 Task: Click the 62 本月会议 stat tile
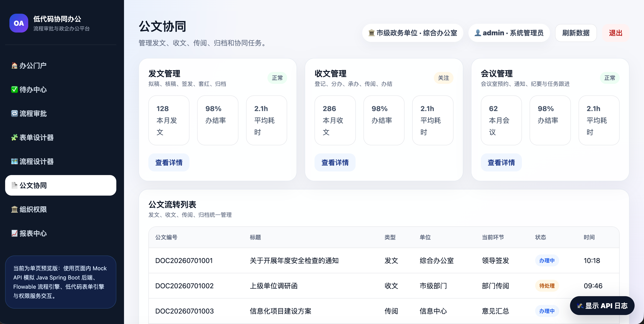pos(501,120)
